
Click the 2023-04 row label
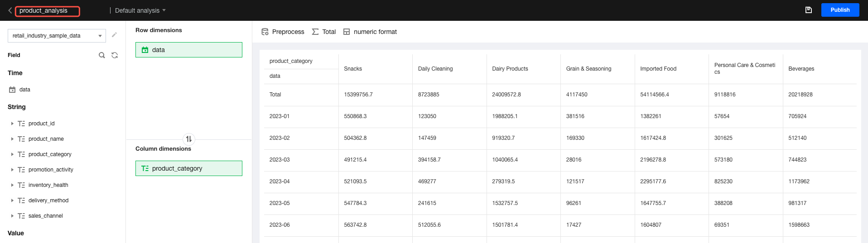tap(280, 181)
